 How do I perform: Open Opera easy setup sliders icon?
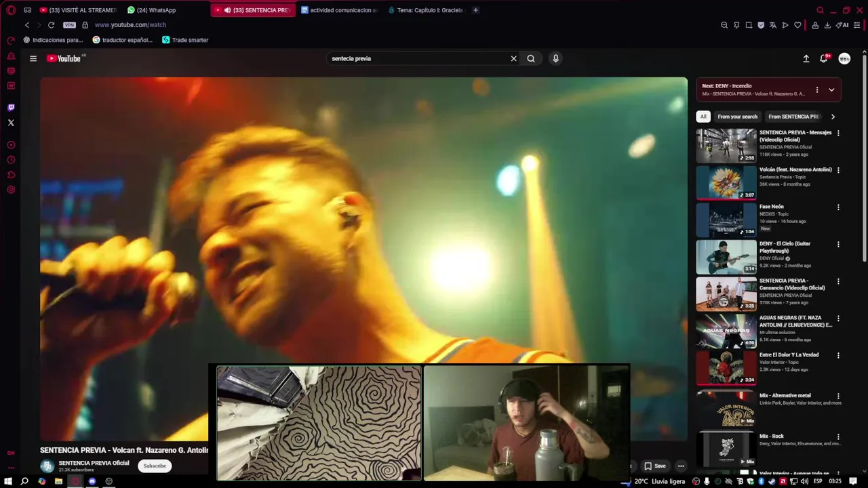[x=857, y=25]
